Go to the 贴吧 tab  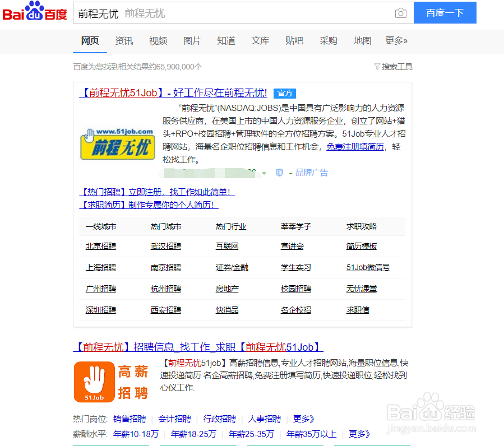coord(294,41)
